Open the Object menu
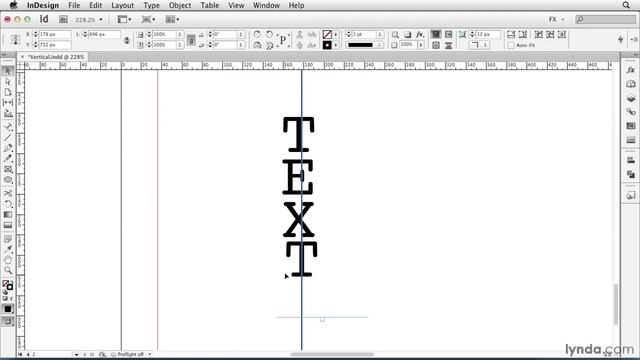The height and width of the screenshot is (360, 640). point(180,5)
